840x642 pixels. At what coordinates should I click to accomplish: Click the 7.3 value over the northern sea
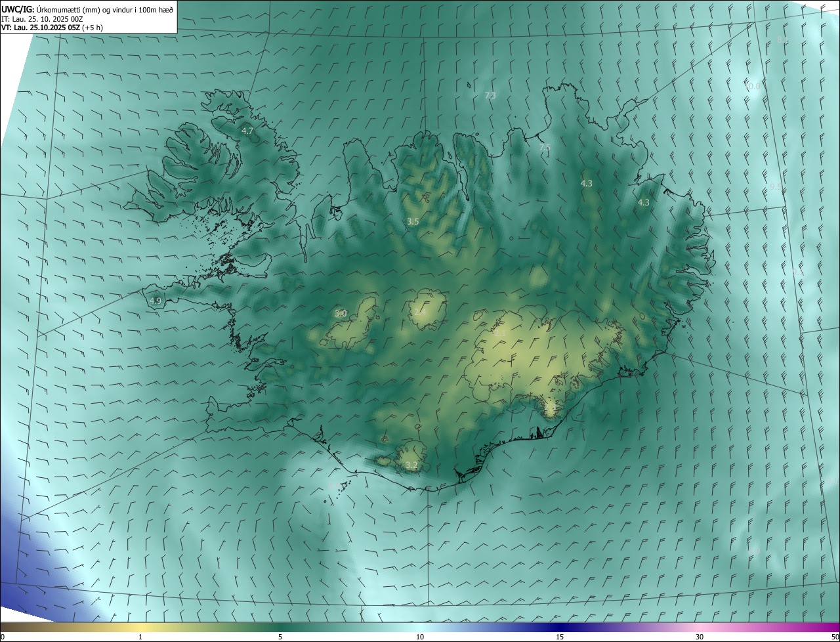(490, 95)
